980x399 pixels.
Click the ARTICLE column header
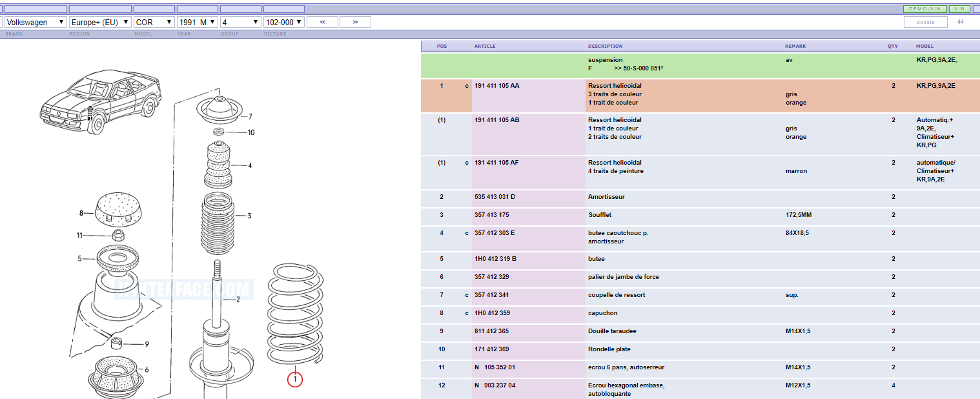click(485, 46)
